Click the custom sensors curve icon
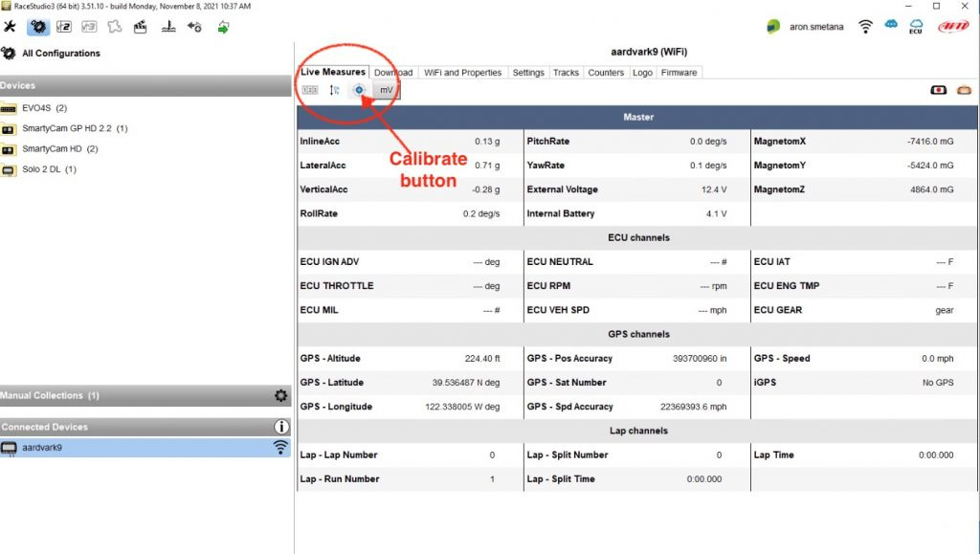Screen dimensions: 980x554 pyautogui.click(x=168, y=27)
